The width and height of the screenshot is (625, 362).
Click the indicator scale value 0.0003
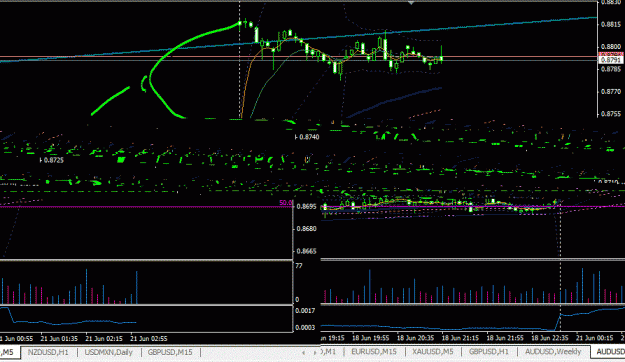pos(305,327)
